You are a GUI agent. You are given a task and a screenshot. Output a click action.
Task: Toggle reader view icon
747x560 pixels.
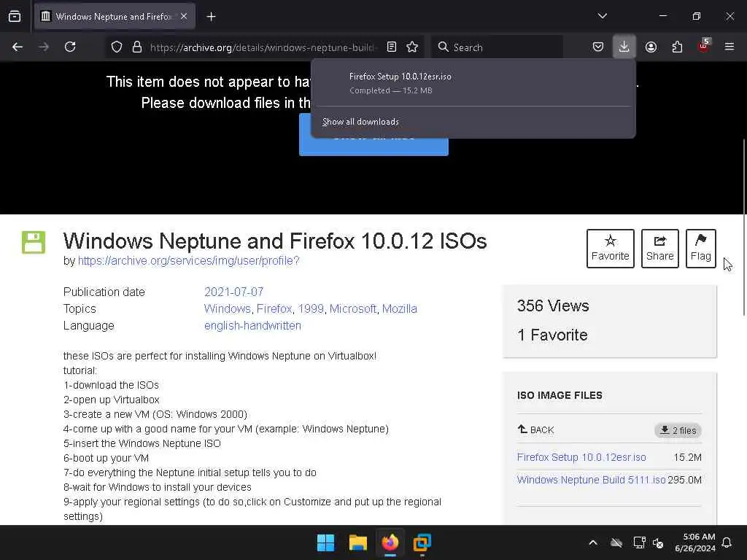point(392,47)
